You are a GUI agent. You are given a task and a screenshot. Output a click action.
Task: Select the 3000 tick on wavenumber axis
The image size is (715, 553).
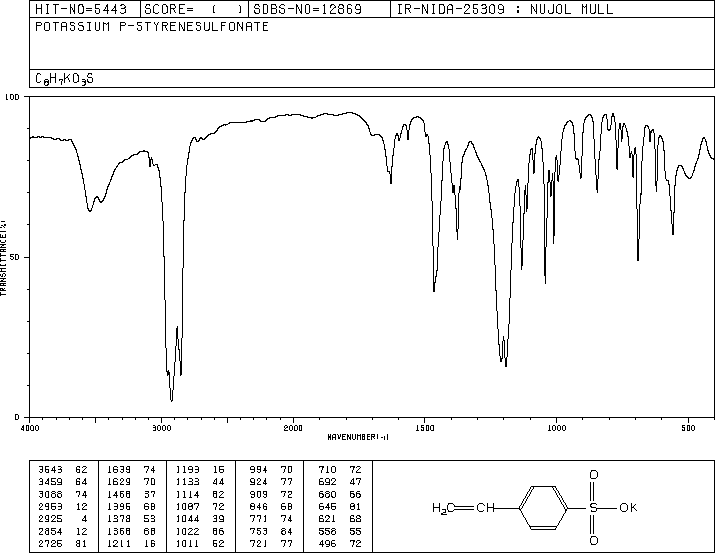(161, 428)
